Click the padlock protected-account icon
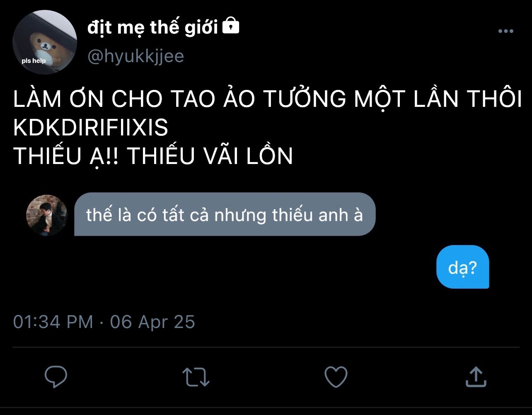Screen dimensions: 532x415 coord(231,26)
